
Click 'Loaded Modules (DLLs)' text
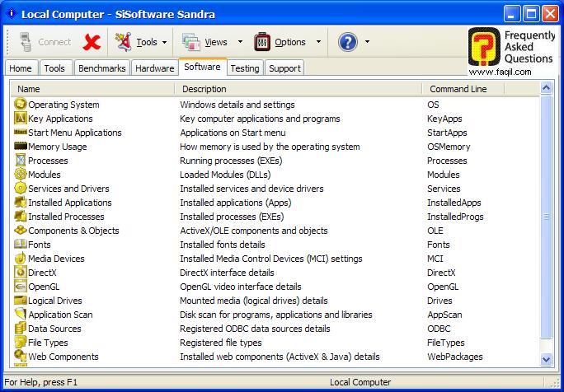point(225,175)
